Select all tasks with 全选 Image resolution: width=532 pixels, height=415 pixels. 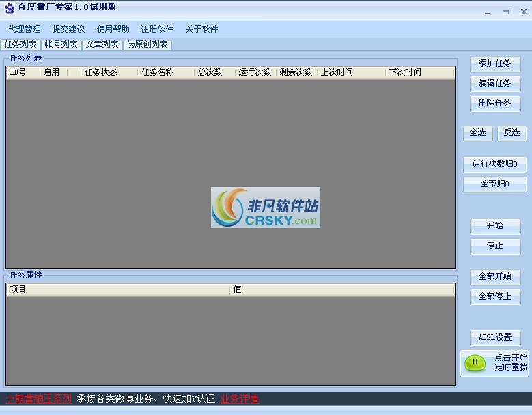478,132
